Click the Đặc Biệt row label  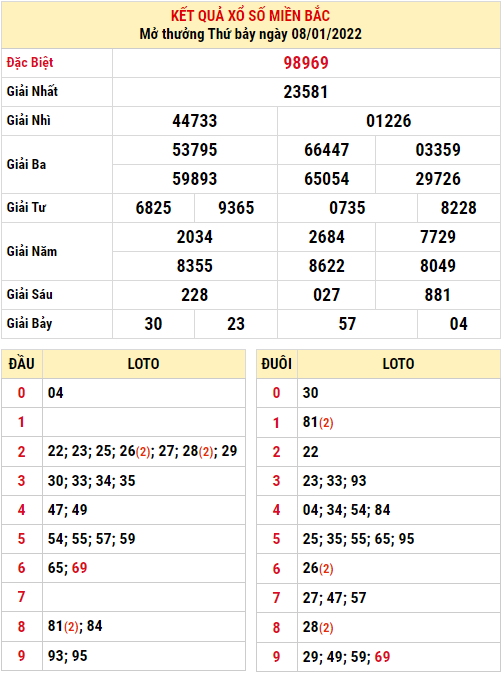pyautogui.click(x=30, y=63)
